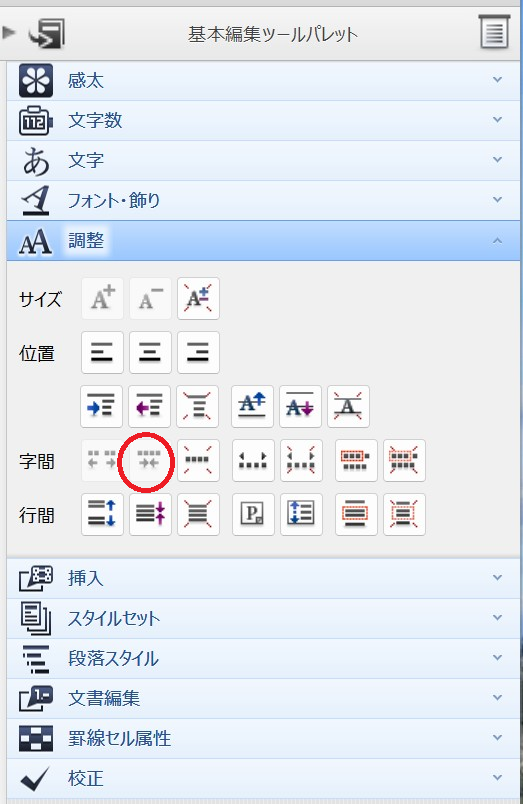523x804 pixels.
Task: Click the increase indent blue arrow icon
Action: [102, 407]
